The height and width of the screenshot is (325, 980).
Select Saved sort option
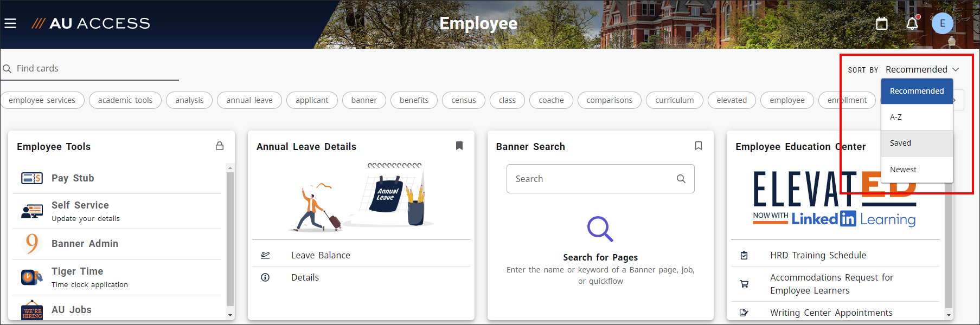click(917, 143)
